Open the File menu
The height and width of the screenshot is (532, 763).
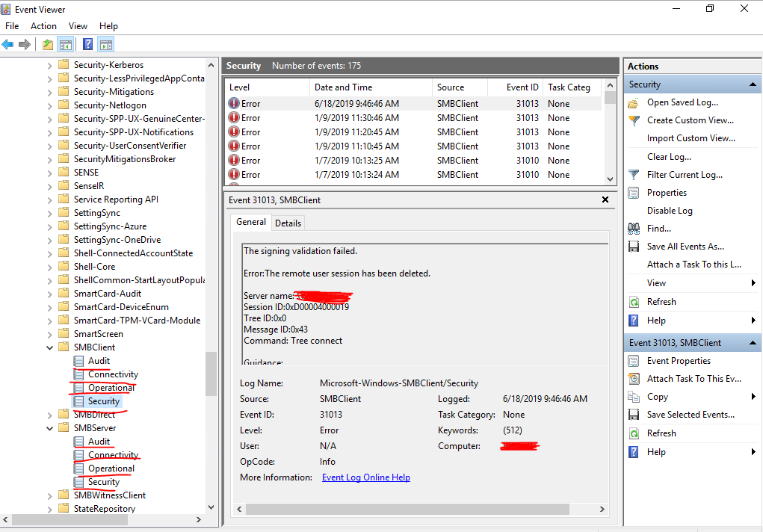click(12, 26)
